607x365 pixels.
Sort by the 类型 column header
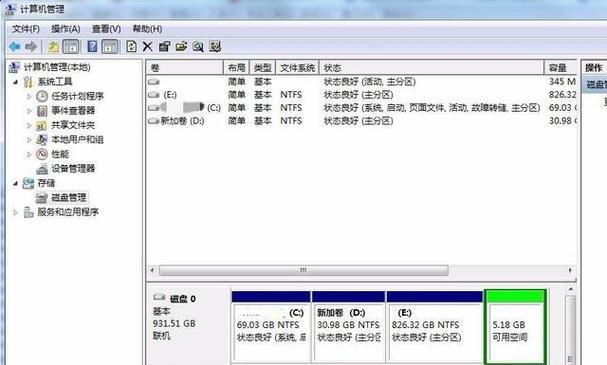[x=262, y=68]
